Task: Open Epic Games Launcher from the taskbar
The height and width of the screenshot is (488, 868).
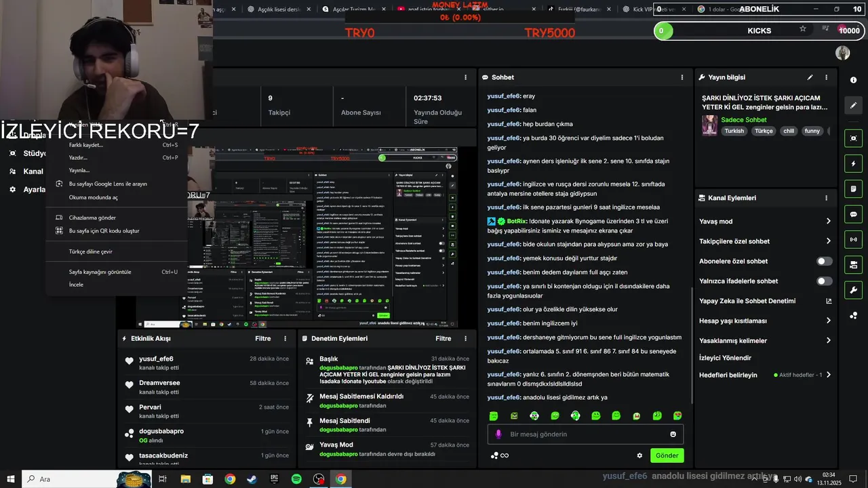Action: click(x=274, y=479)
